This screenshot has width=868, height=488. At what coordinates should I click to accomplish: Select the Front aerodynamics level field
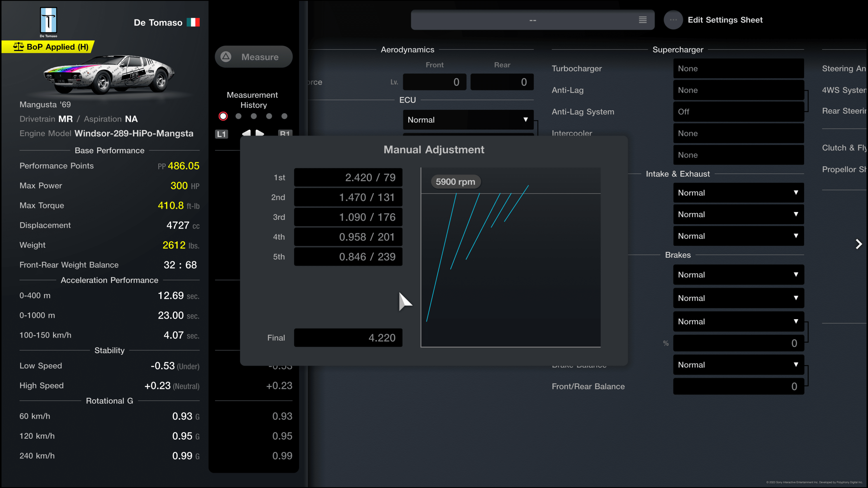point(434,82)
